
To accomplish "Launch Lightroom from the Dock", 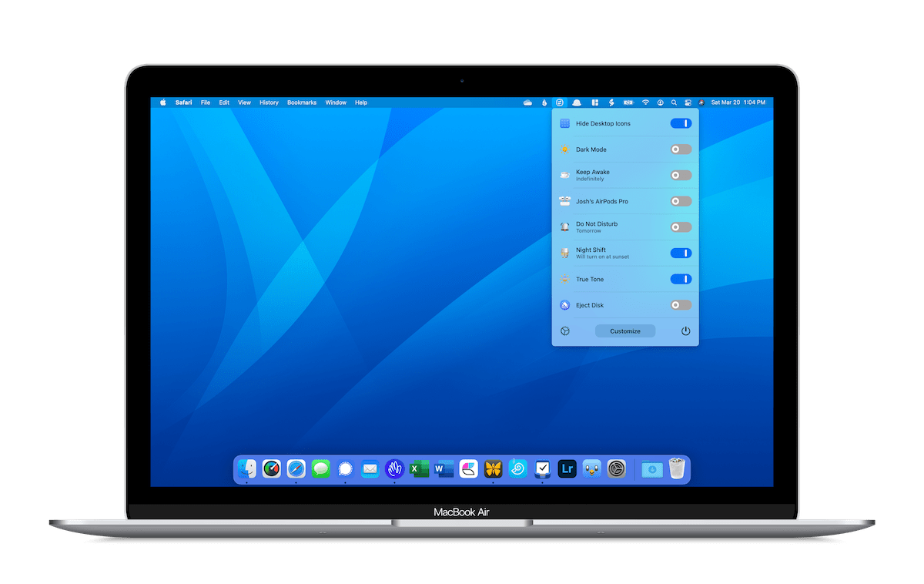I will click(567, 468).
